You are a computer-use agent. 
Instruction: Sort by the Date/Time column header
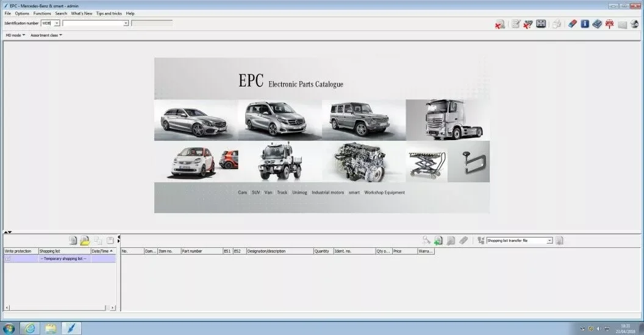[x=103, y=251]
